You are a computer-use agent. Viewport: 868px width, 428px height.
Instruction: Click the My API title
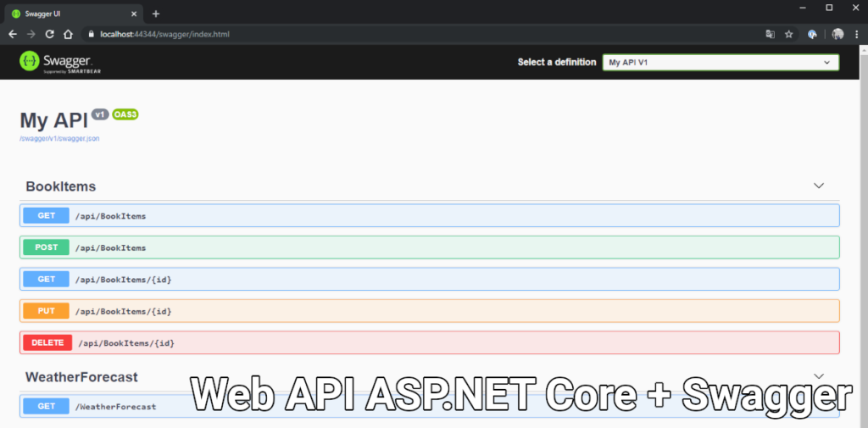[53, 120]
